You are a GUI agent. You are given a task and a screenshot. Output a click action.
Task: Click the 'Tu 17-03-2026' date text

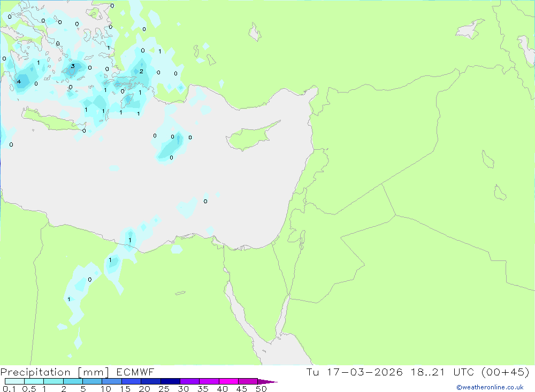(355, 372)
